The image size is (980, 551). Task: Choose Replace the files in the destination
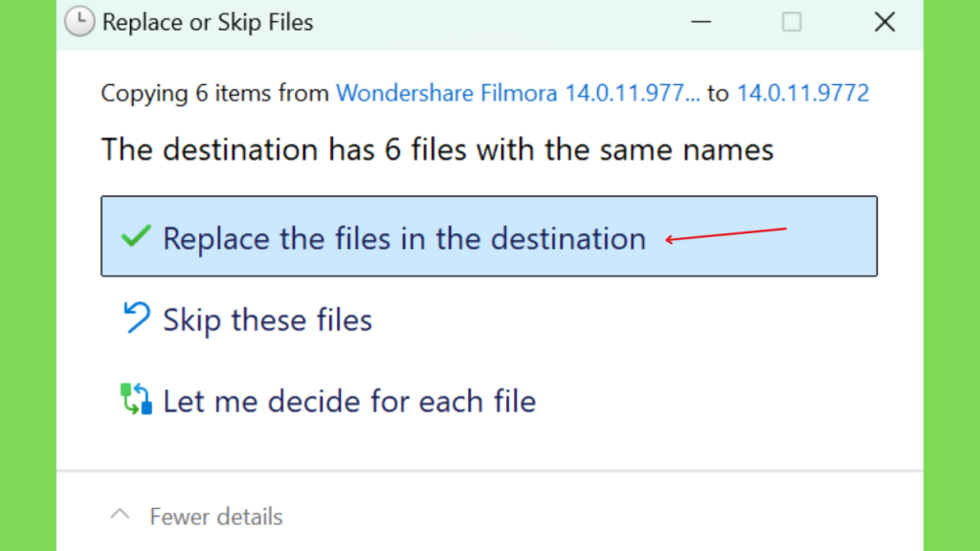[489, 236]
